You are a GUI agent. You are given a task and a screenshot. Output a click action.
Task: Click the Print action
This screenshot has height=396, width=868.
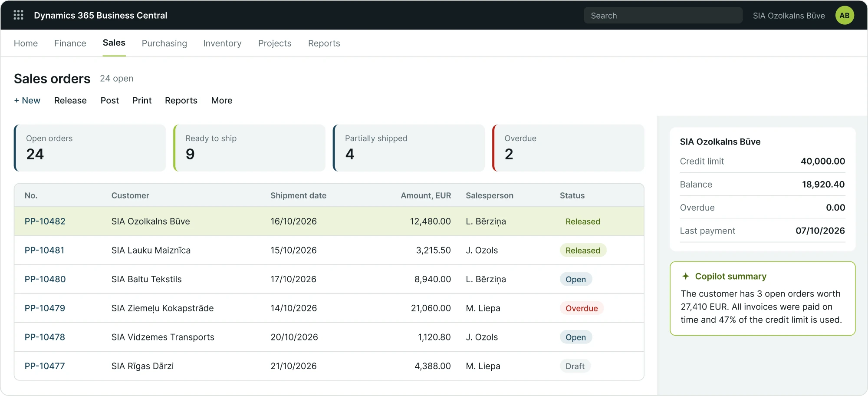click(142, 100)
